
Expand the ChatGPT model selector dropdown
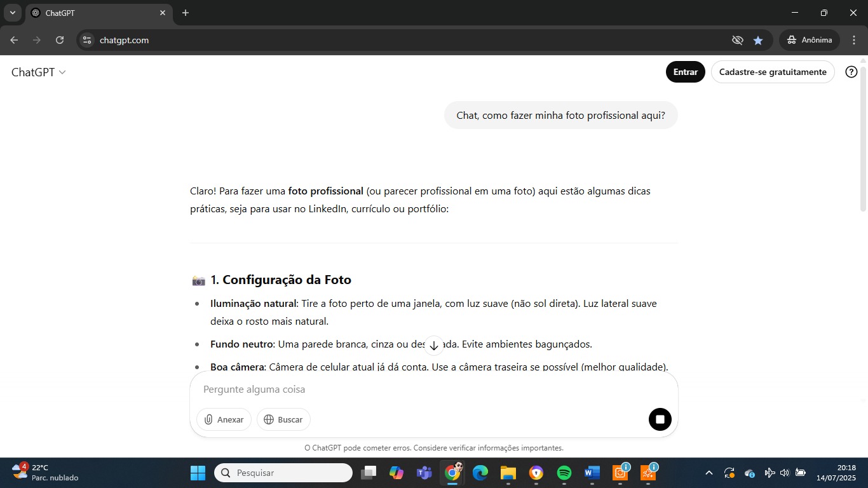coord(39,72)
